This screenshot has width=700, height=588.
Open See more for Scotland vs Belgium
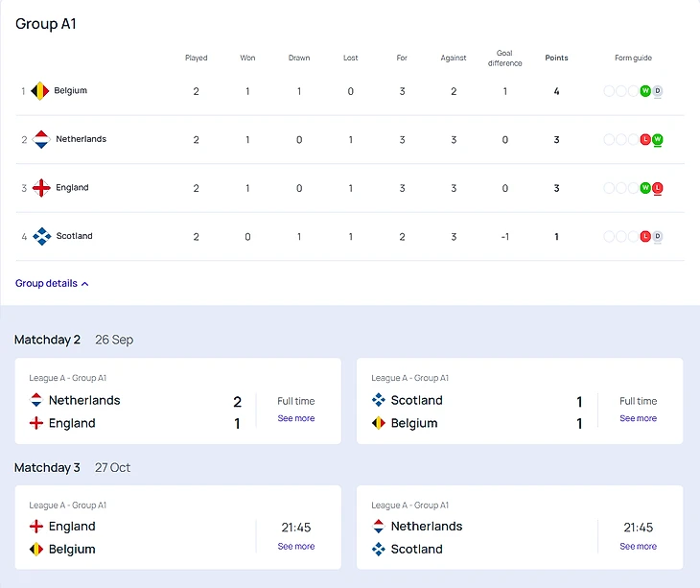coord(638,419)
